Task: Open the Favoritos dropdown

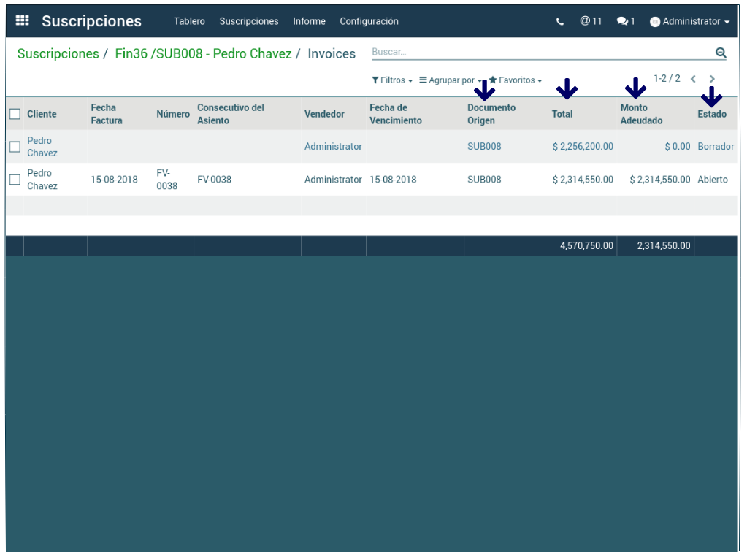Action: (516, 80)
